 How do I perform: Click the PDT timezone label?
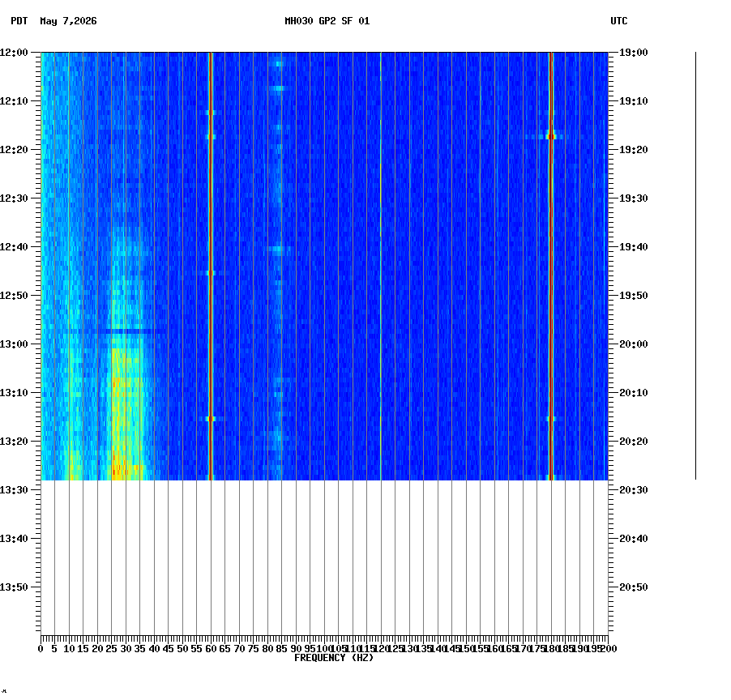(x=19, y=21)
